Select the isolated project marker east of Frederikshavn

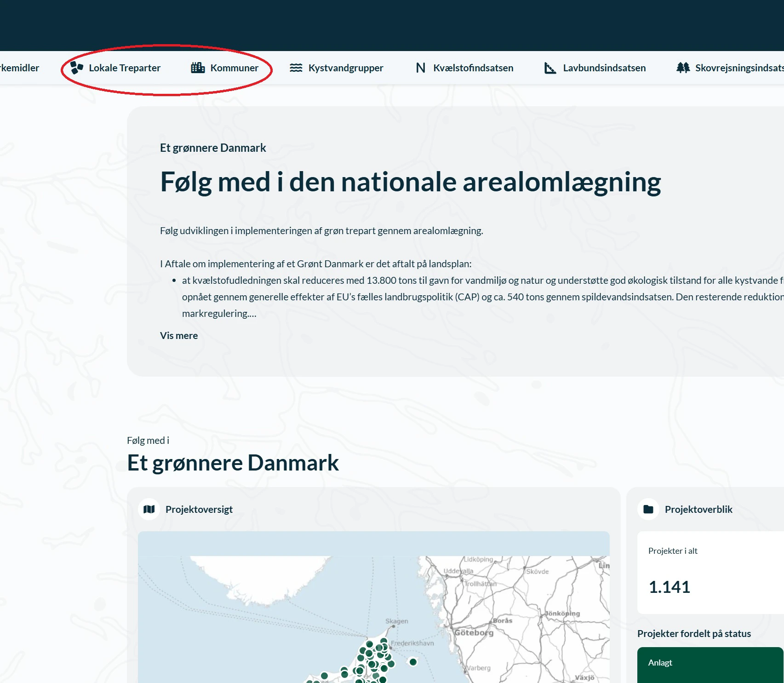[413, 662]
